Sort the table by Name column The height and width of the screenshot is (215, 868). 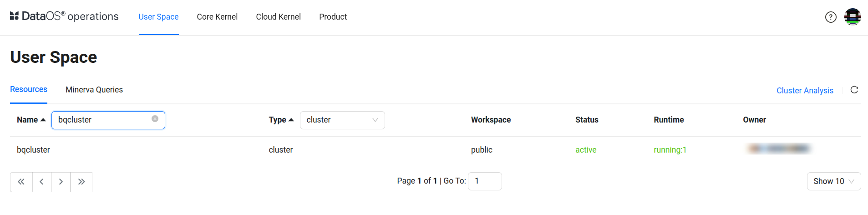coord(31,120)
